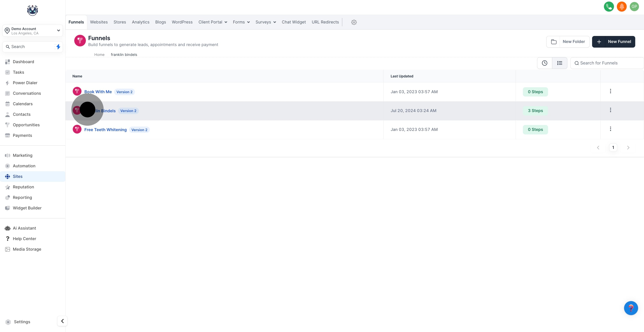644x332 pixels.
Task: Open the orange notifications bell
Action: tap(621, 7)
